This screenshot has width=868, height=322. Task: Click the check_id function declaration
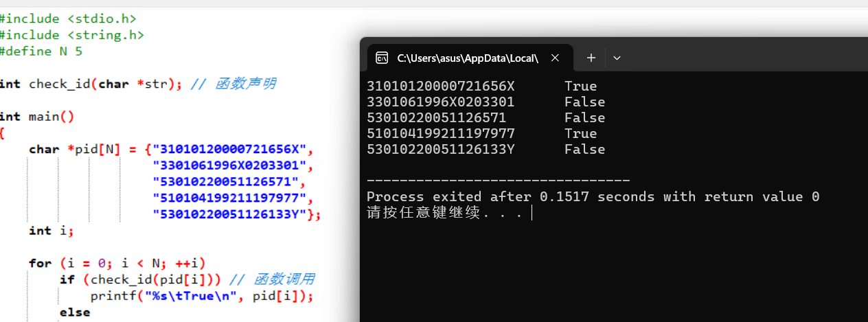click(x=91, y=84)
